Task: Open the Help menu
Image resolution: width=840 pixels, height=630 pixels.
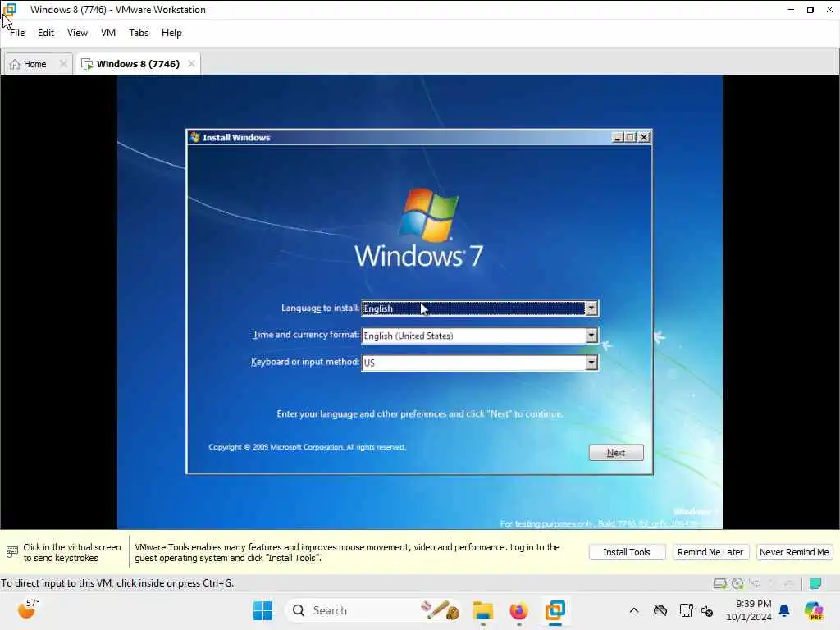Action: tap(171, 33)
